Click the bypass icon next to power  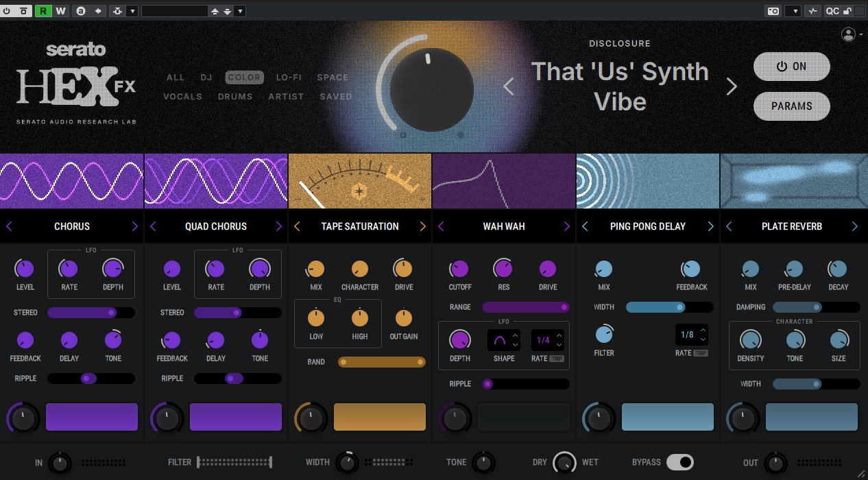point(24,11)
